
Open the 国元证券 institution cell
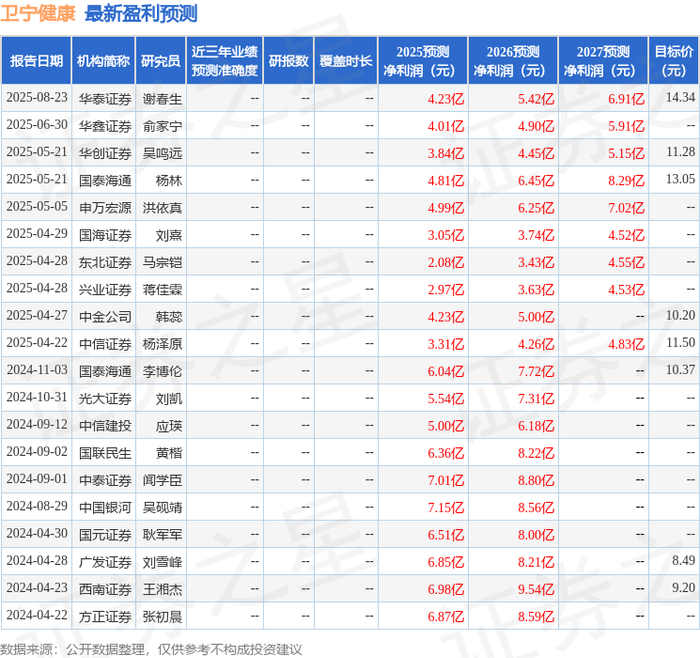105,534
